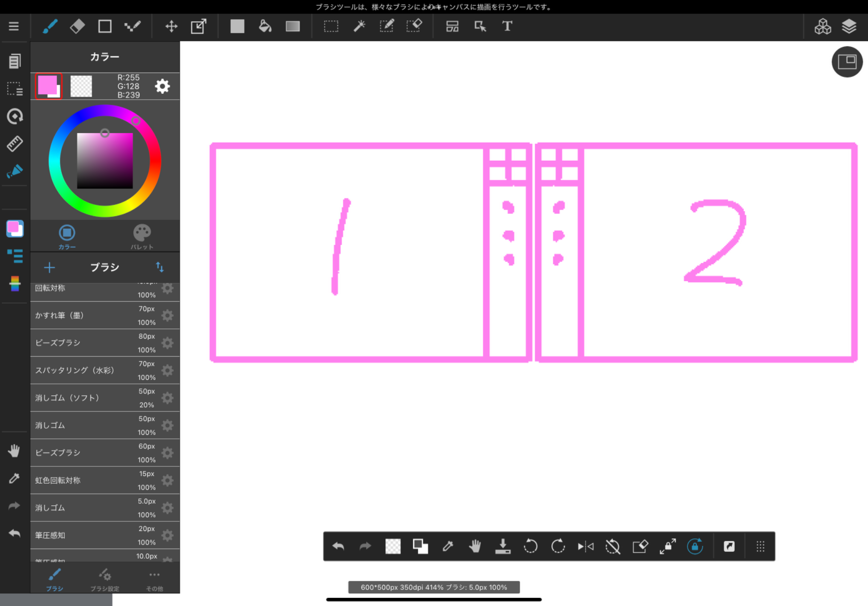Viewport: 868px width, 606px height.
Task: Activate the Move tool
Action: (x=171, y=26)
